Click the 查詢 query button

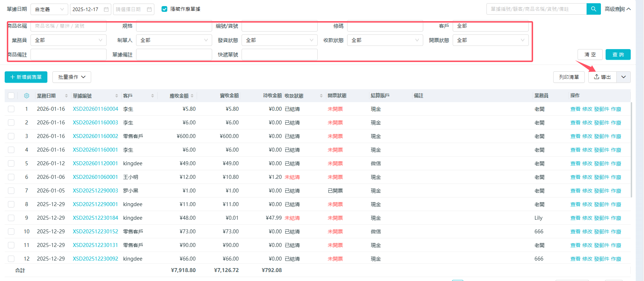(618, 54)
